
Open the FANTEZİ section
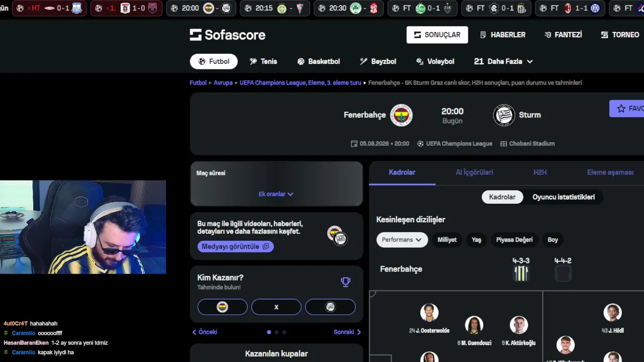coord(563,35)
